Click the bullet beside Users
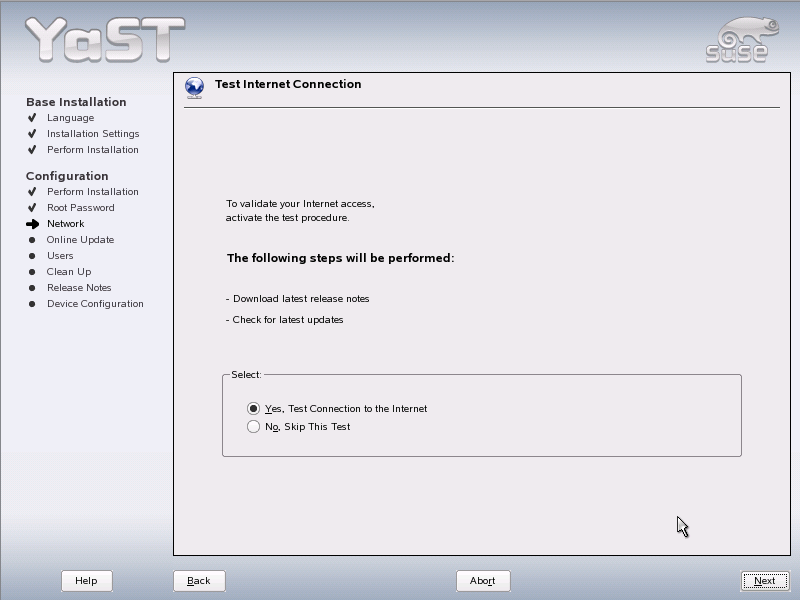 click(32, 256)
